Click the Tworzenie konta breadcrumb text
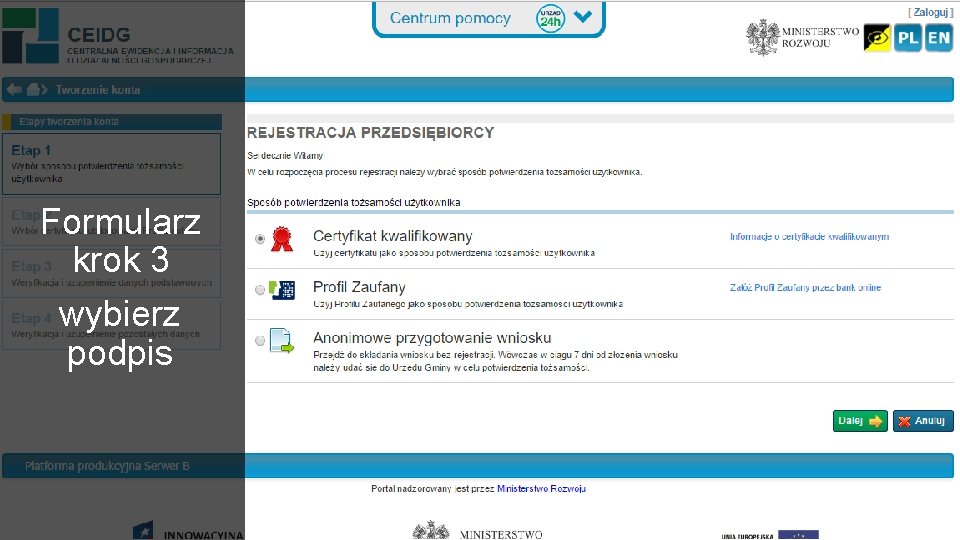The image size is (960, 540). (98, 90)
